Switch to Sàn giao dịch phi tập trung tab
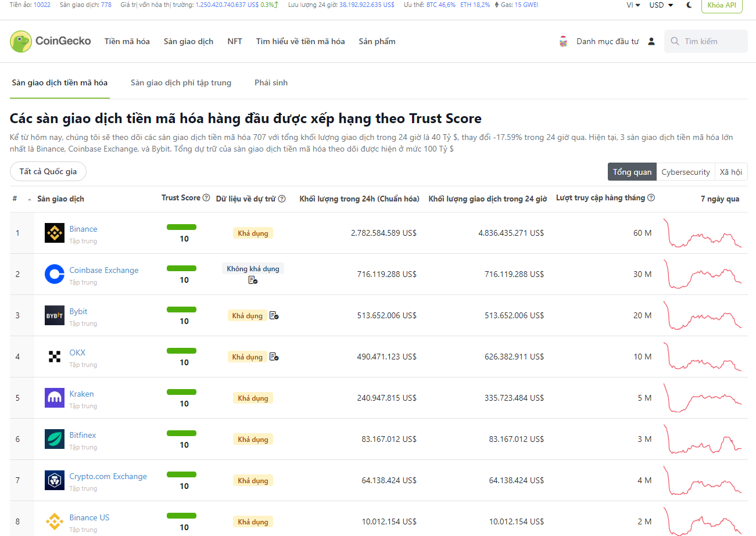 pyautogui.click(x=181, y=82)
